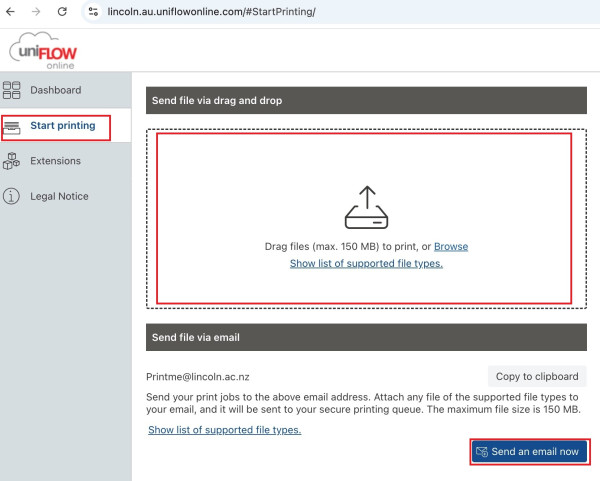Click the Send an email now button
Image resolution: width=600 pixels, height=481 pixels.
tap(530, 452)
